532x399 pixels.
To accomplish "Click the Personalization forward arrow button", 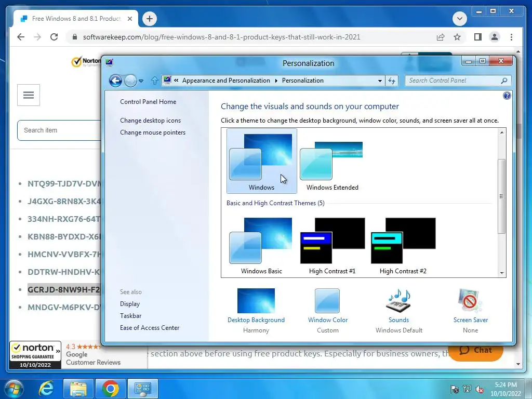I will pos(130,81).
